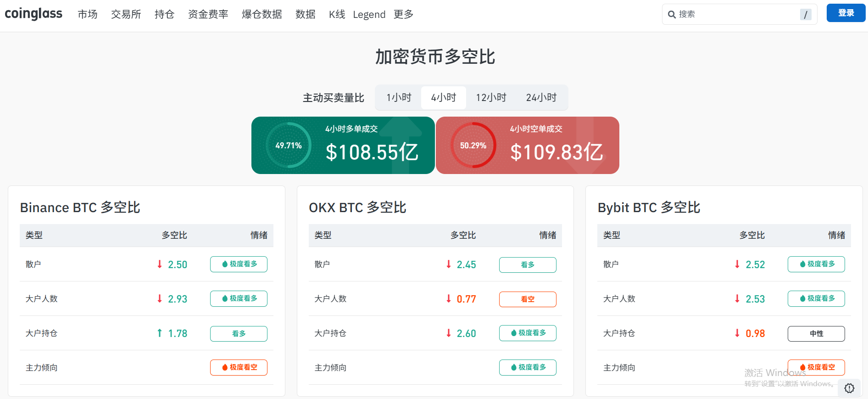Click Binance 大户持仓 ratio 1.78
The width and height of the screenshot is (868, 399).
click(178, 333)
